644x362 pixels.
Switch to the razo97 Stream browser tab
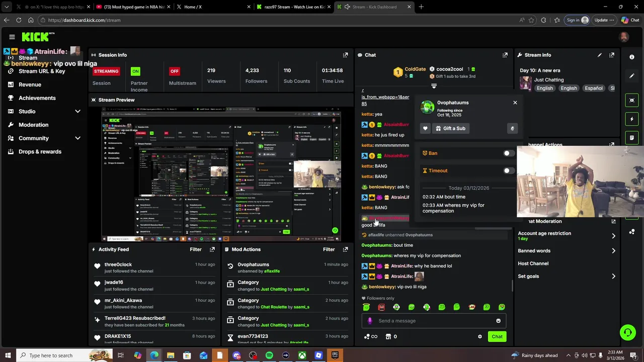coord(294,7)
